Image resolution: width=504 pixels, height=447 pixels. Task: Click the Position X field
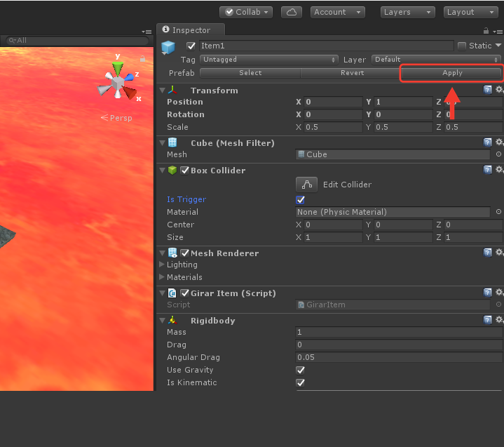coord(333,102)
